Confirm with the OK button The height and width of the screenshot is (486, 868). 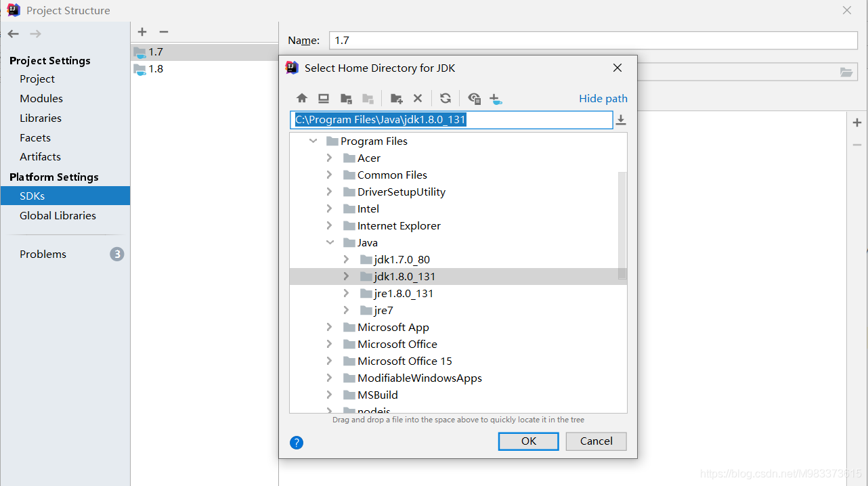(528, 441)
